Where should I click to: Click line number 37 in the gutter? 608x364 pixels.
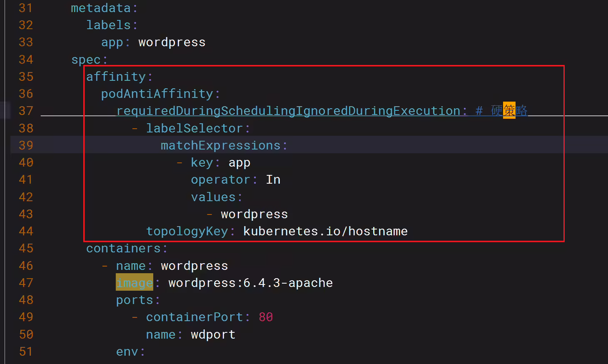[x=26, y=111]
